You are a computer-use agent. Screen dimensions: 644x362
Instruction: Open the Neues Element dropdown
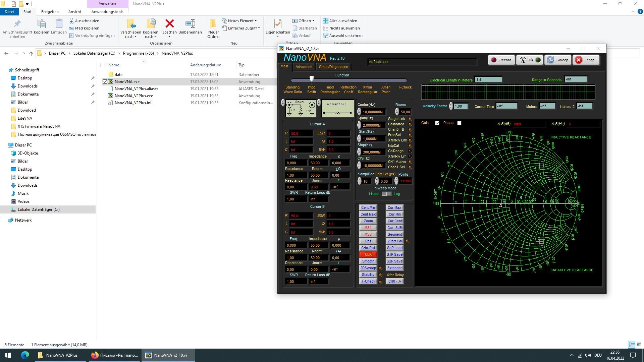click(239, 21)
